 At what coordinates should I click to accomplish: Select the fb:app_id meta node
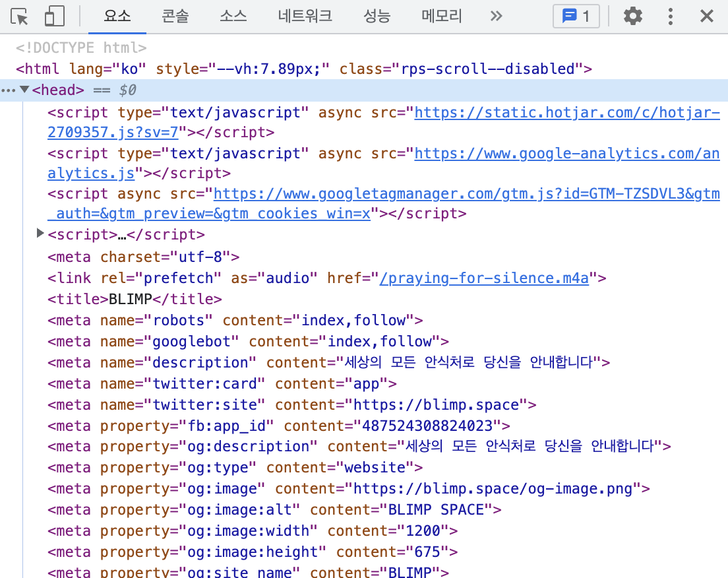[278, 426]
